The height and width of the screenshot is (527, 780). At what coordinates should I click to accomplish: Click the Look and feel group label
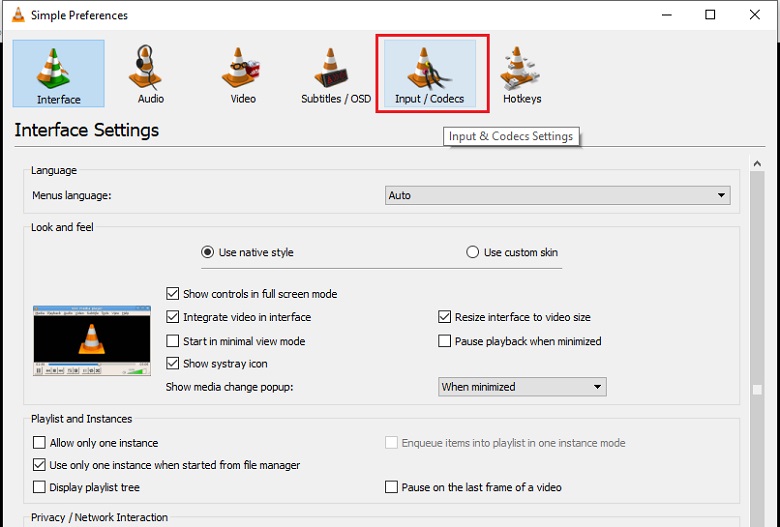62,227
